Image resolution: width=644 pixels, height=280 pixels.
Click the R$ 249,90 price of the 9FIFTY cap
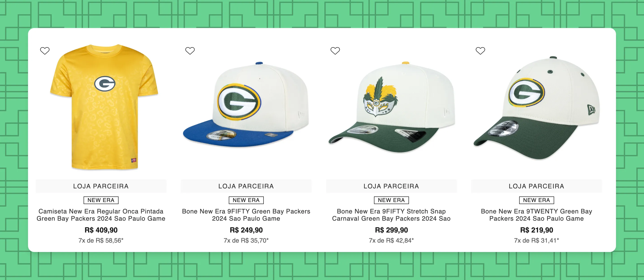pos(246,230)
